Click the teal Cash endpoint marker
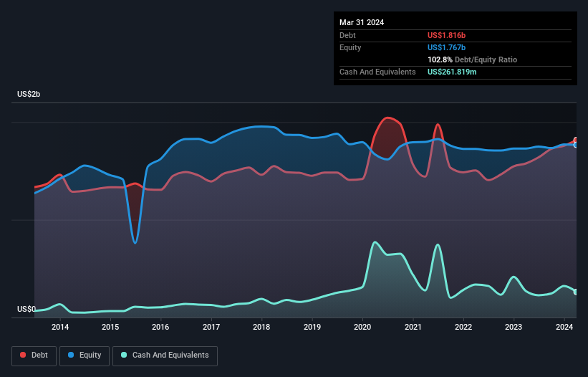 pos(576,292)
